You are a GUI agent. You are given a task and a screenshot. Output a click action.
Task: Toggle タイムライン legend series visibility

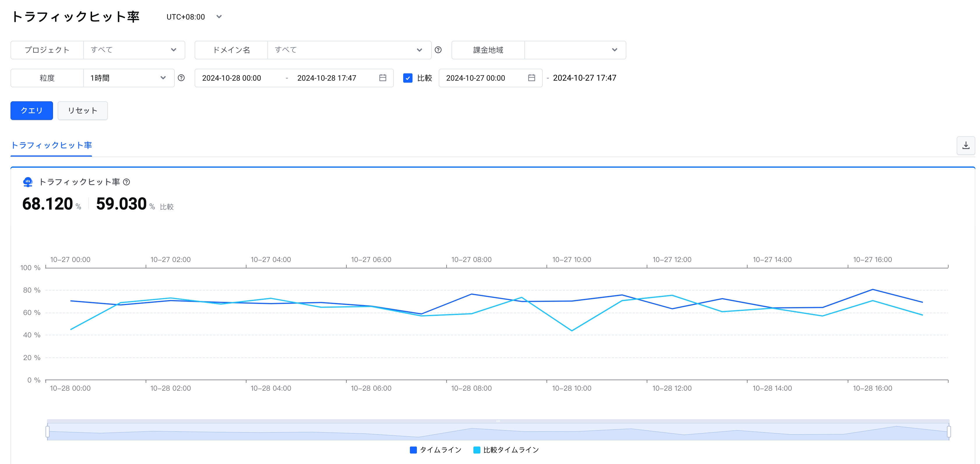(x=436, y=450)
